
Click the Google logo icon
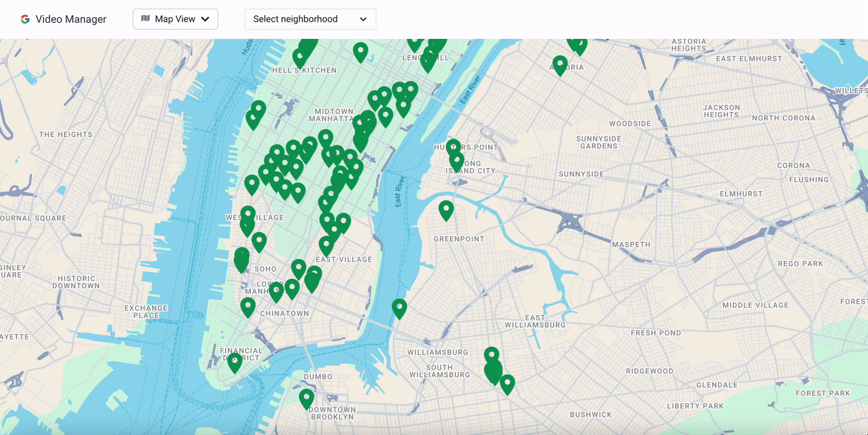click(x=25, y=19)
